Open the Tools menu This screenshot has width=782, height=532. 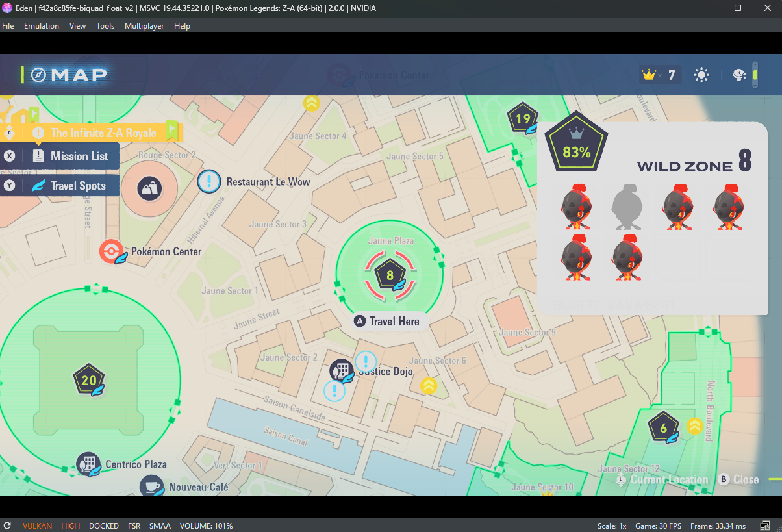[x=105, y=26]
